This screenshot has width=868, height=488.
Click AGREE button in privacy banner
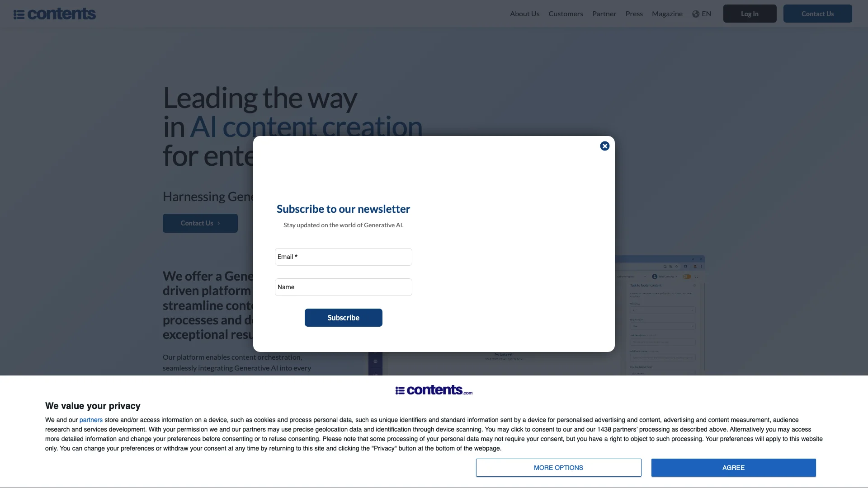coord(733,467)
